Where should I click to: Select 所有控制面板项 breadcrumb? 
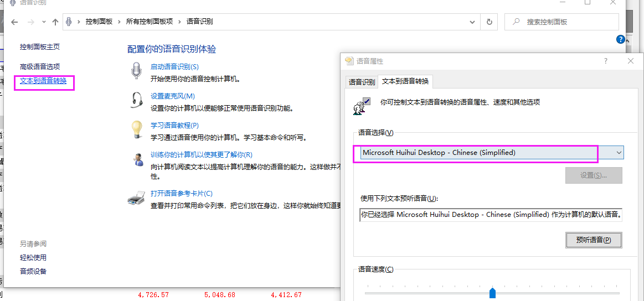[149, 22]
